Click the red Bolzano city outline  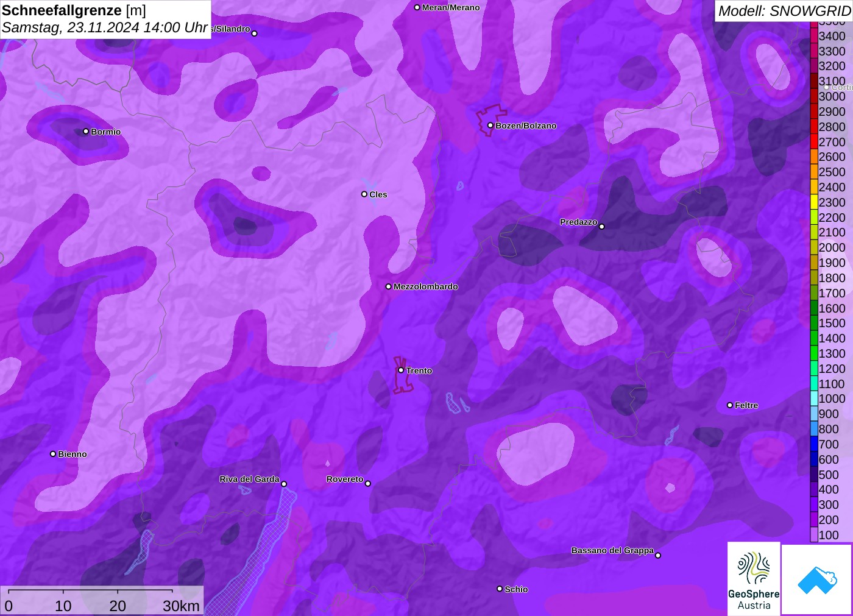[491, 120]
